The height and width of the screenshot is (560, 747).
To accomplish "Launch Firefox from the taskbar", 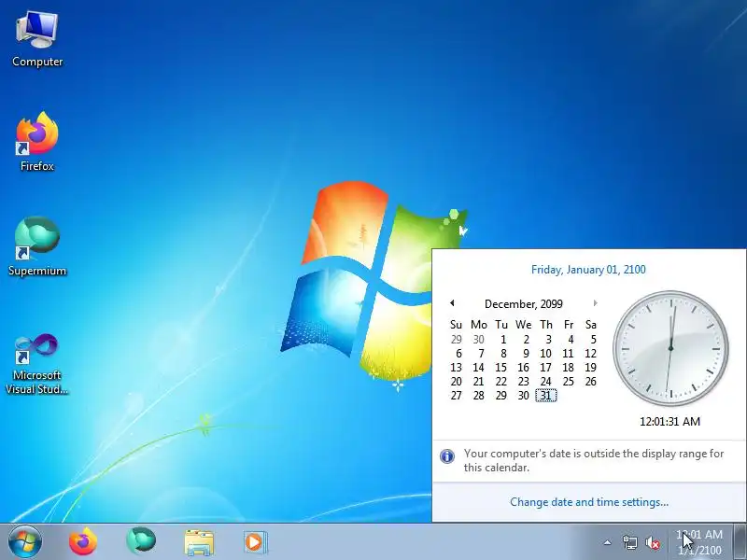I will [83, 542].
